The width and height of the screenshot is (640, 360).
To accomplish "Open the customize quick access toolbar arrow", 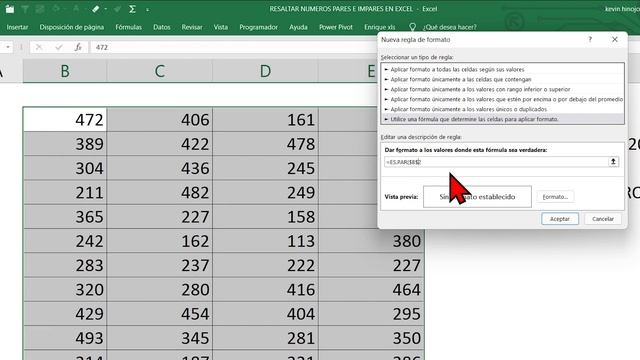I will (x=147, y=9).
